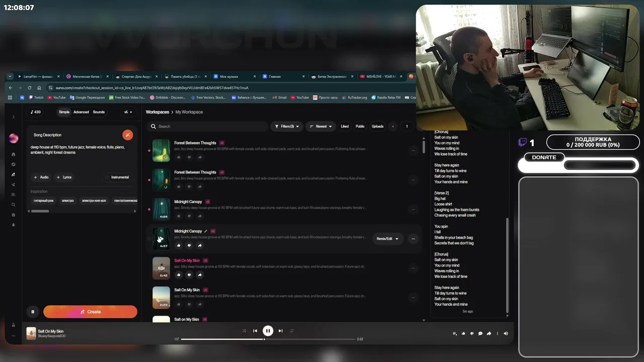This screenshot has height=362, width=644.
Task: Switch to Моя музыка browser tab
Action: (233, 76)
